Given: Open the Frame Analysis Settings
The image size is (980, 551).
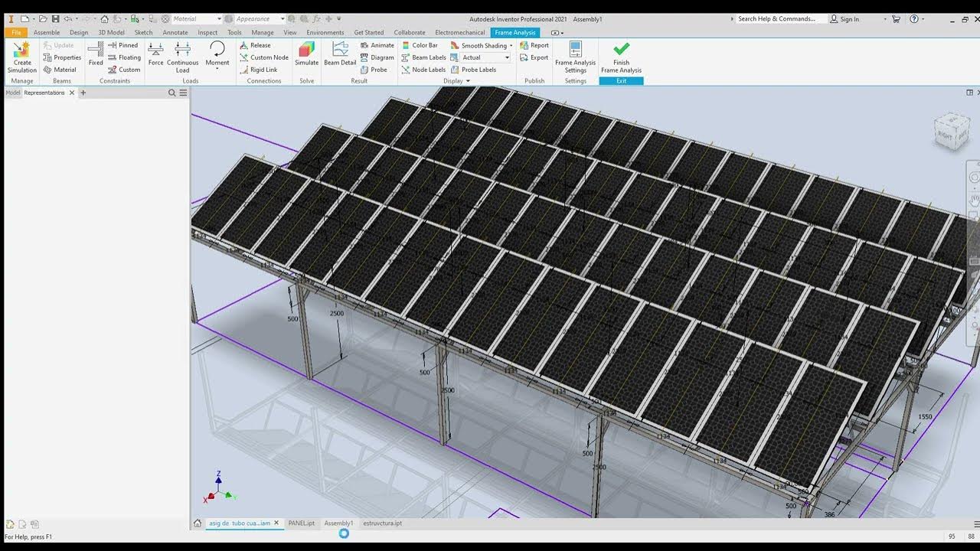Looking at the screenshot, I should 575,59.
